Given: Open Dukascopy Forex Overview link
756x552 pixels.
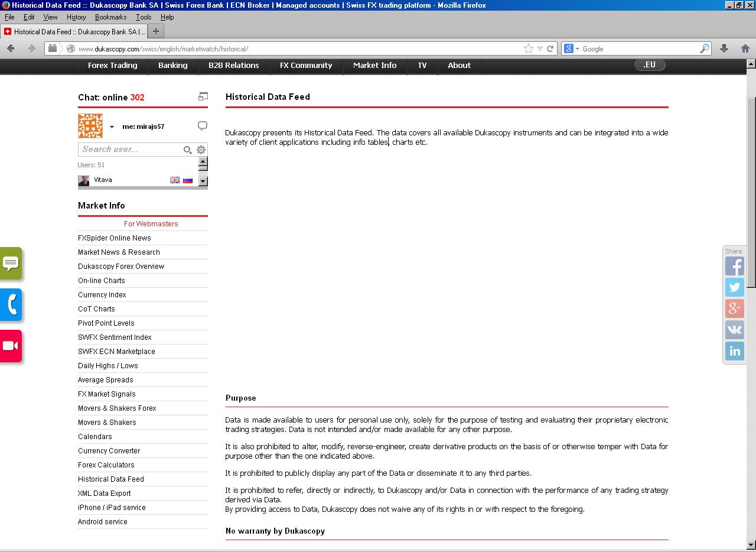Looking at the screenshot, I should pyautogui.click(x=121, y=267).
